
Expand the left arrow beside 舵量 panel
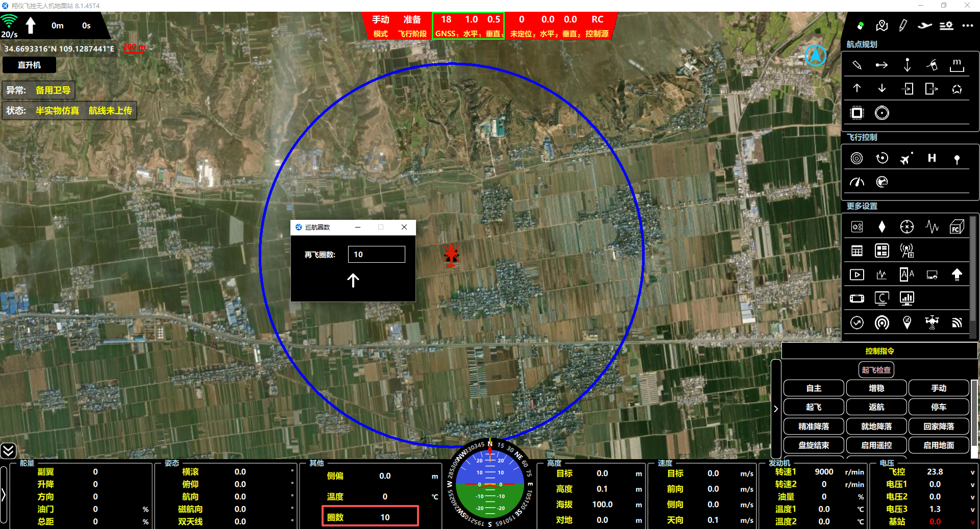click(x=4, y=495)
